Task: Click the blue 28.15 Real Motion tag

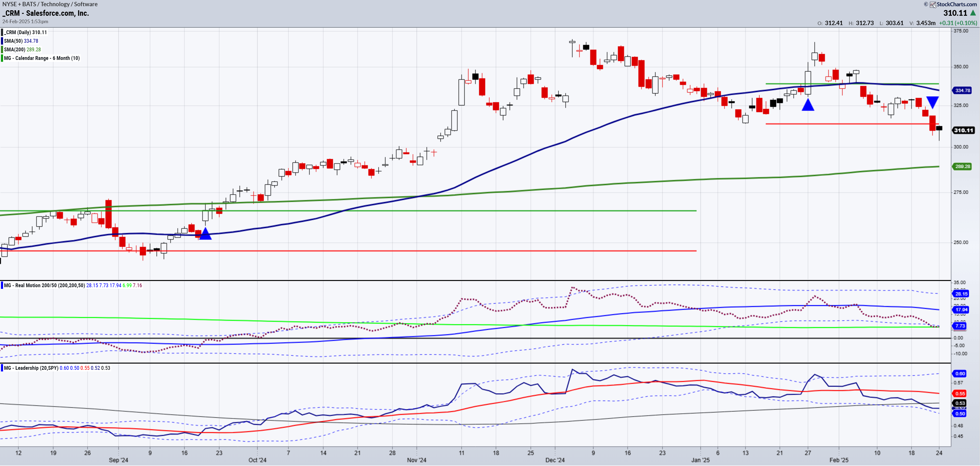Action: 961,294
